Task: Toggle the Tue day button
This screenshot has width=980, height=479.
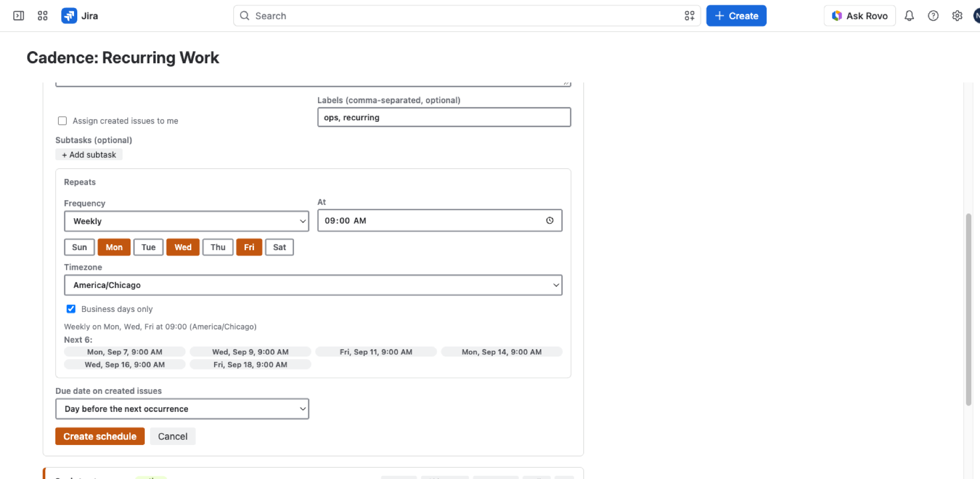Action: 149,247
